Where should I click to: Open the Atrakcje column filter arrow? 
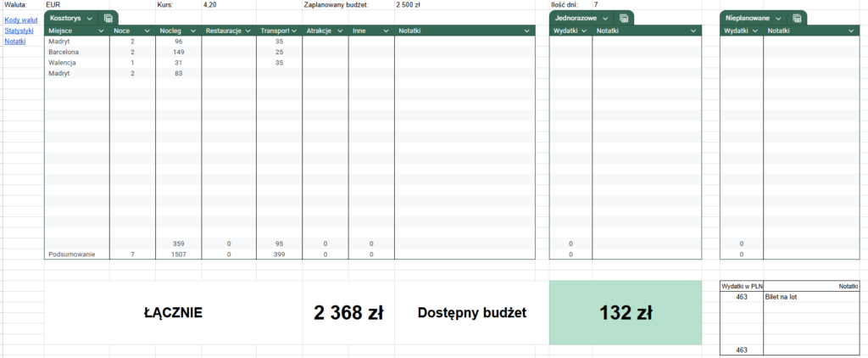[x=339, y=31]
